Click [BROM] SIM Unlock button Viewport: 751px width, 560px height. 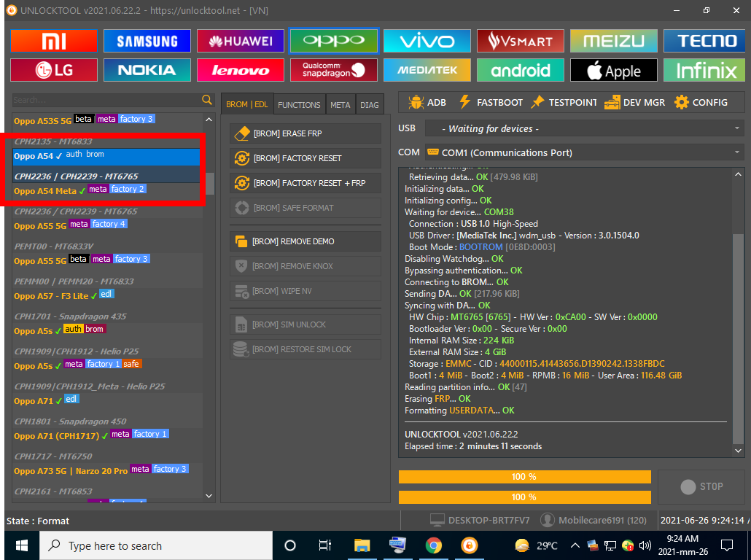[306, 324]
